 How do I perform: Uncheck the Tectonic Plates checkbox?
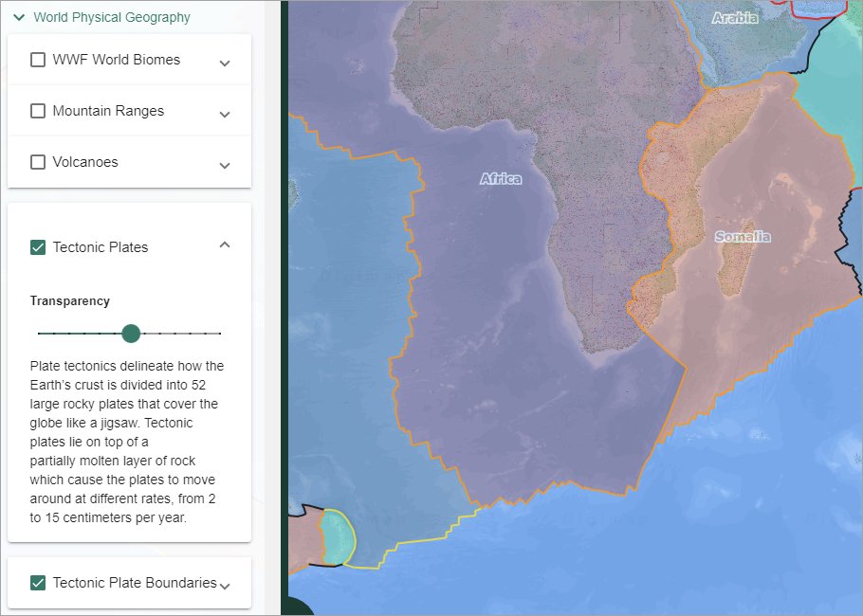click(x=38, y=247)
